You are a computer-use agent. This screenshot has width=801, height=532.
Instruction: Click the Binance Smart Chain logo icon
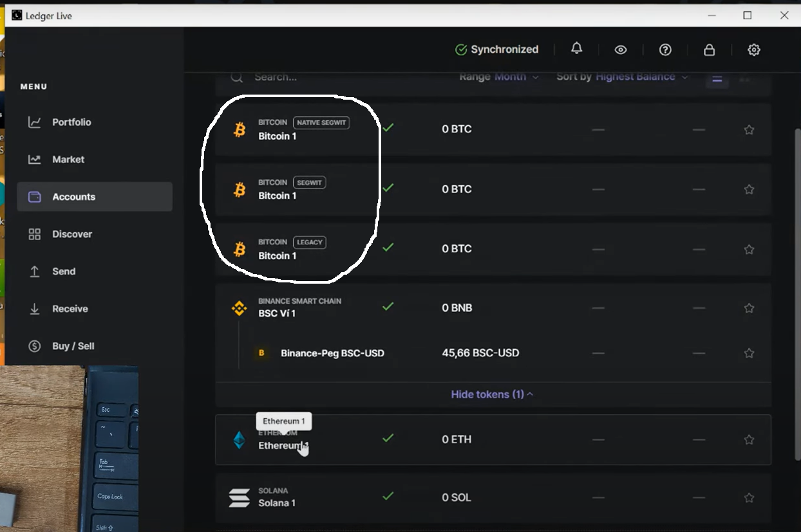coord(240,308)
